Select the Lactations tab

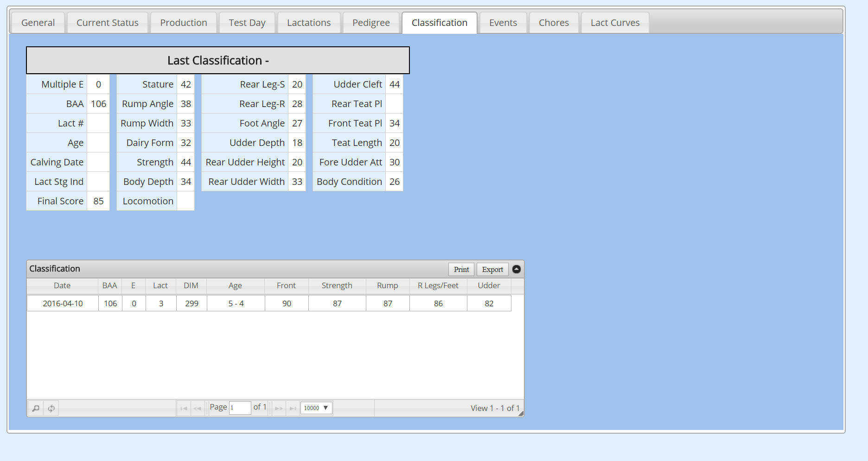coord(309,23)
